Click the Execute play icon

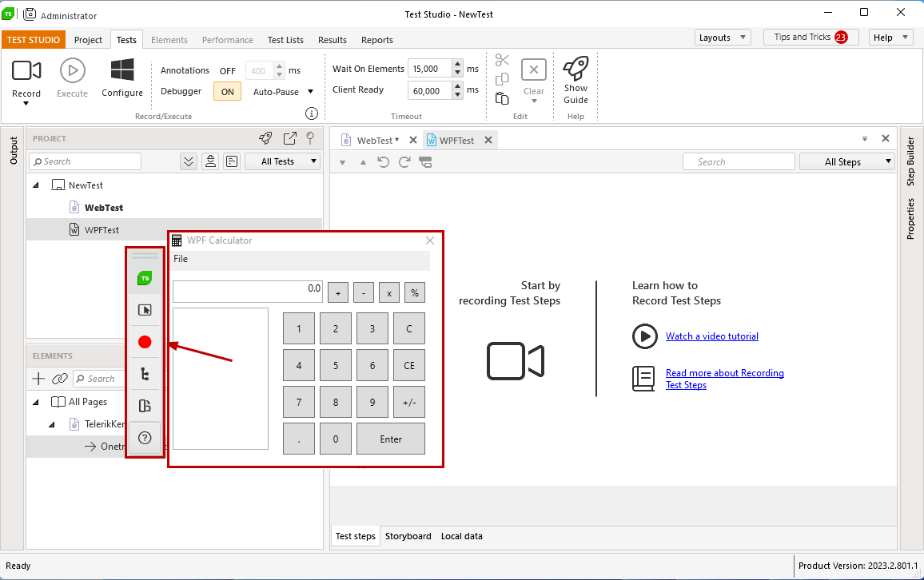[73, 70]
